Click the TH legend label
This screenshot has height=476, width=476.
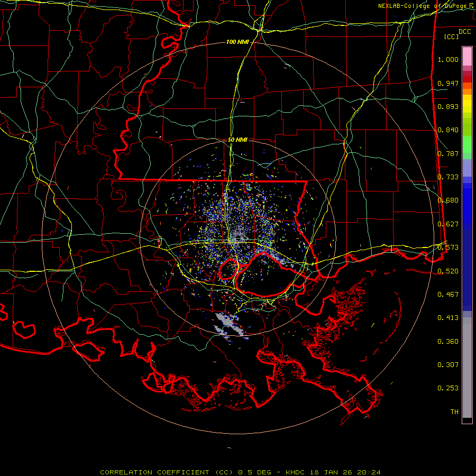(x=454, y=411)
